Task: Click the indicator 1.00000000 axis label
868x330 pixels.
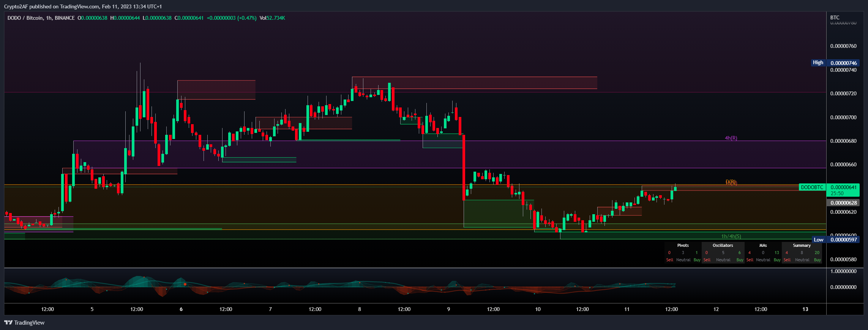Action: pyautogui.click(x=843, y=271)
